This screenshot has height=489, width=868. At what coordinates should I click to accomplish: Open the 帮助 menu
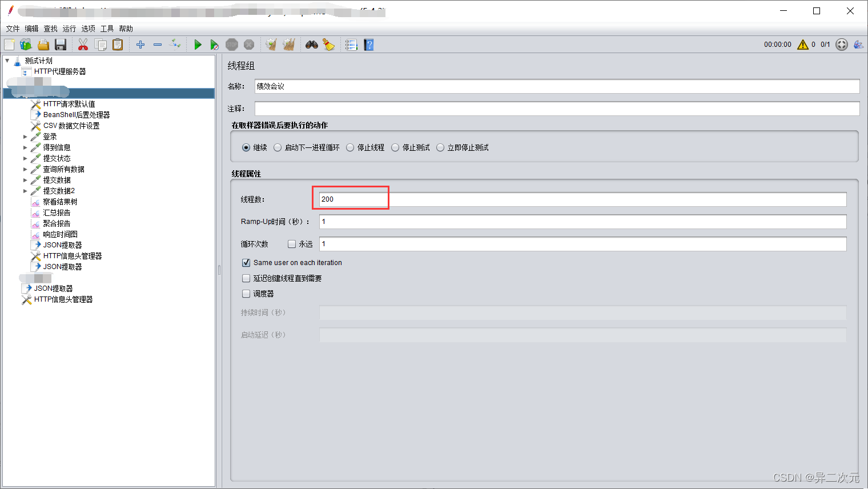click(126, 29)
